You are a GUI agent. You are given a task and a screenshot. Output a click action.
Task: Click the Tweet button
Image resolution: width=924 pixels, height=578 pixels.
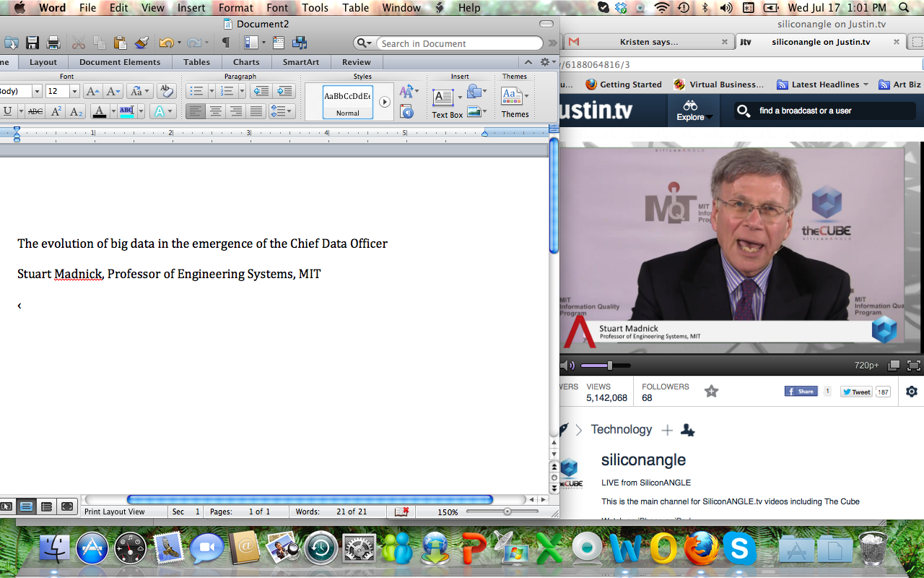coord(857,392)
